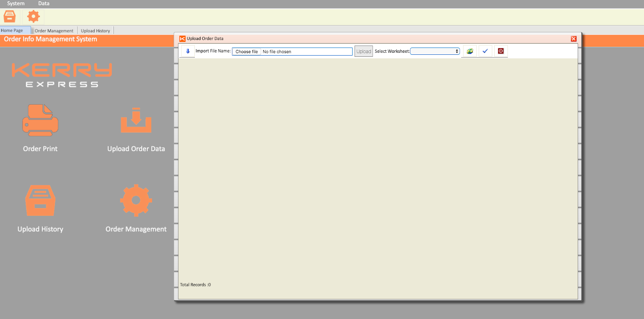
Task: Click the 'No file chosen' file input field
Action: (292, 52)
